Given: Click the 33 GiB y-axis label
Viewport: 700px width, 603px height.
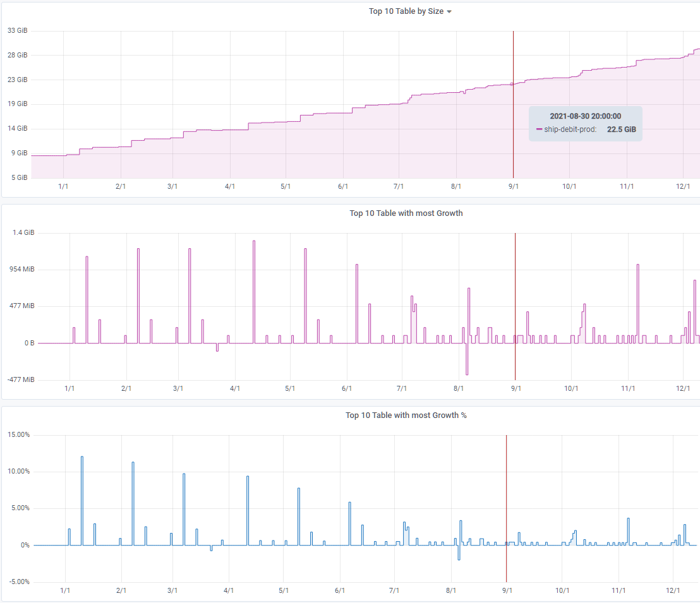Looking at the screenshot, I should tap(18, 30).
